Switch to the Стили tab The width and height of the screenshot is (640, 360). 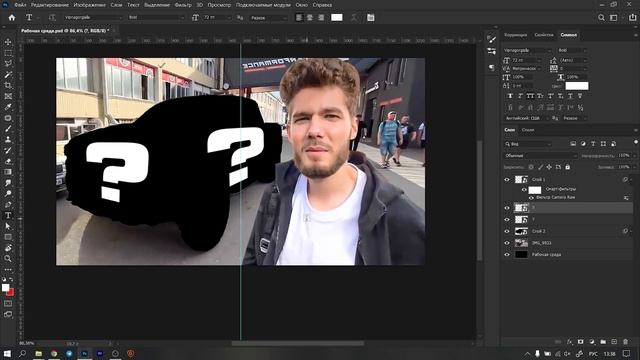coord(528,130)
